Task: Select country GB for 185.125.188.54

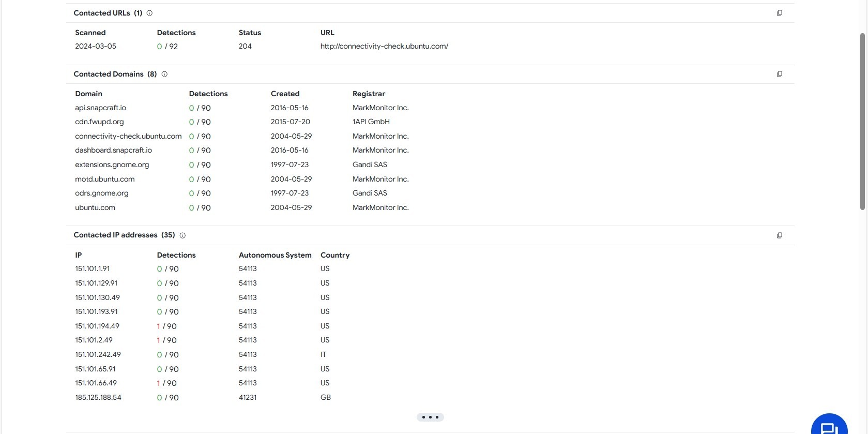Action: [326, 397]
